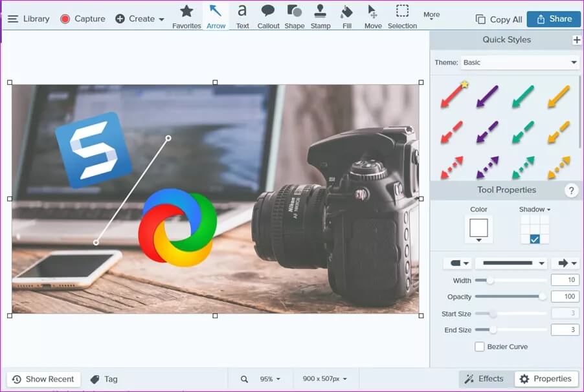Enable the Bezier Curve checkbox
This screenshot has height=392, width=584.
tap(479, 347)
